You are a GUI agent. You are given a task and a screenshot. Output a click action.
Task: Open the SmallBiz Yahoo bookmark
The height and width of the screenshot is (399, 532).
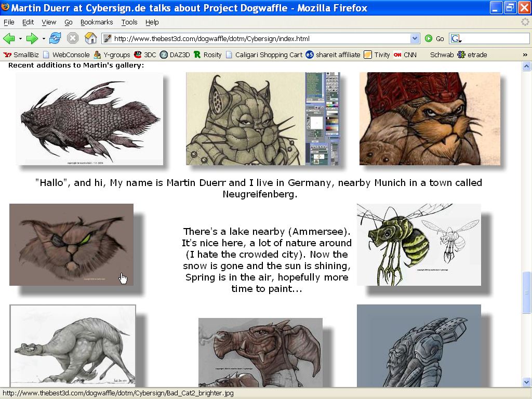[21, 55]
